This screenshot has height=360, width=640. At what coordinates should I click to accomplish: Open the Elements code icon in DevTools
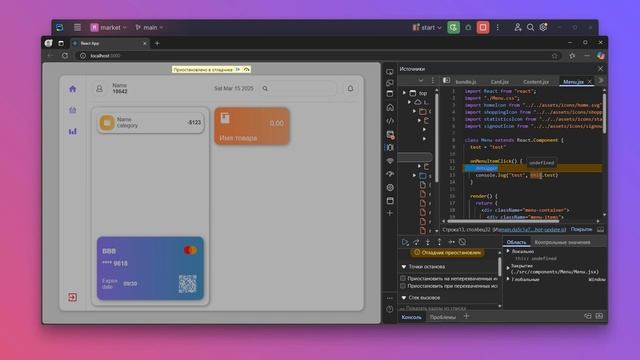[x=390, y=121]
